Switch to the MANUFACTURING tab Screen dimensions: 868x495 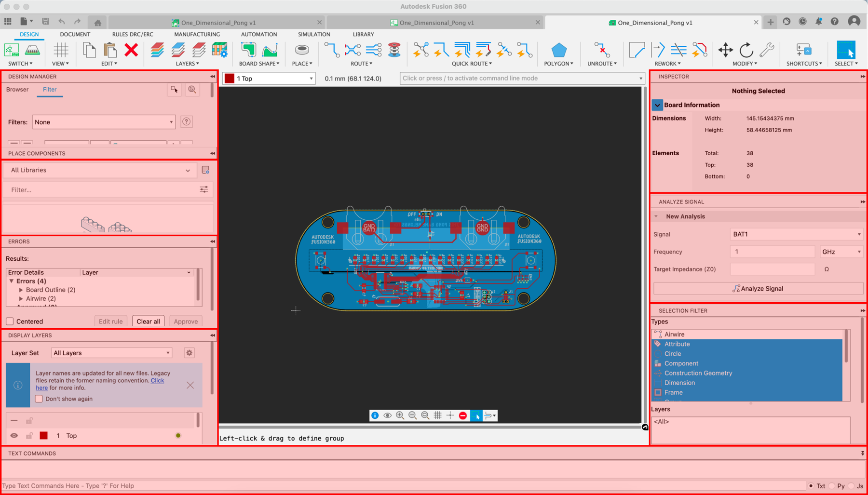tap(197, 34)
